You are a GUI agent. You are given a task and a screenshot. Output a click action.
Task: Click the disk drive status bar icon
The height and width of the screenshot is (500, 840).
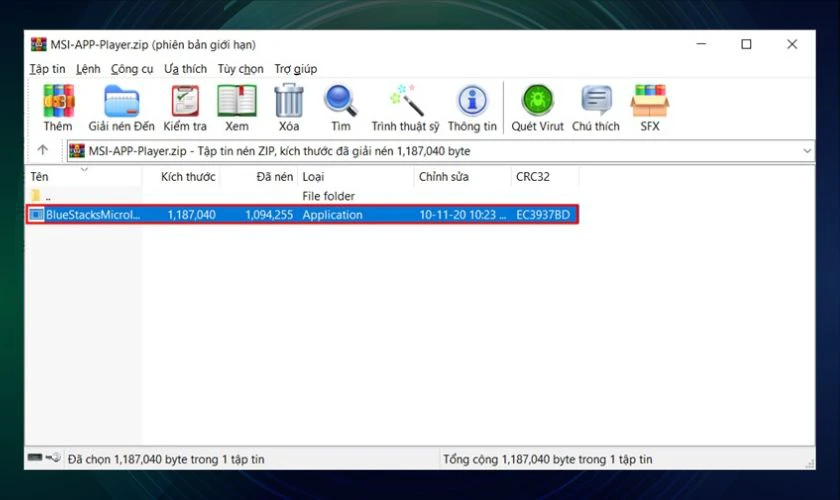(x=35, y=458)
